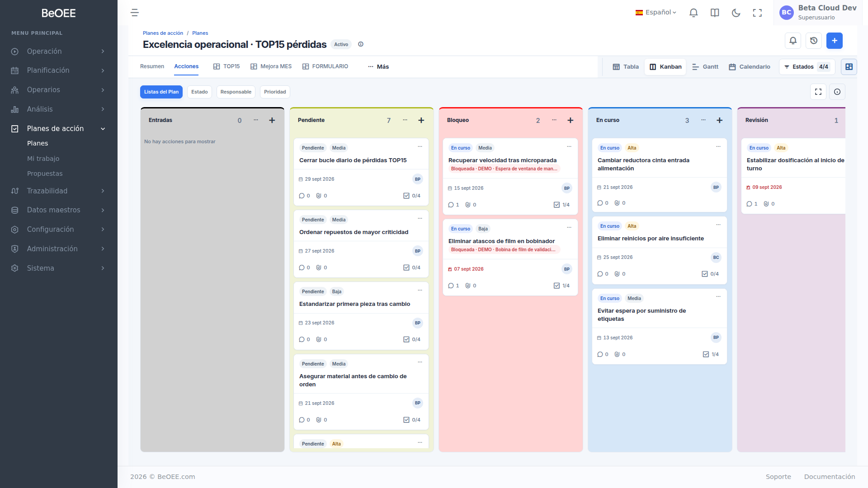Group kanban by Prioridad

[275, 92]
